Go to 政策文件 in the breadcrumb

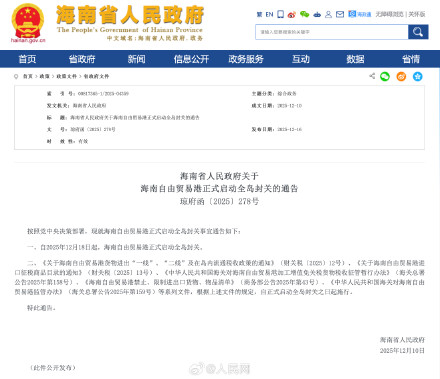pyautogui.click(x=67, y=76)
